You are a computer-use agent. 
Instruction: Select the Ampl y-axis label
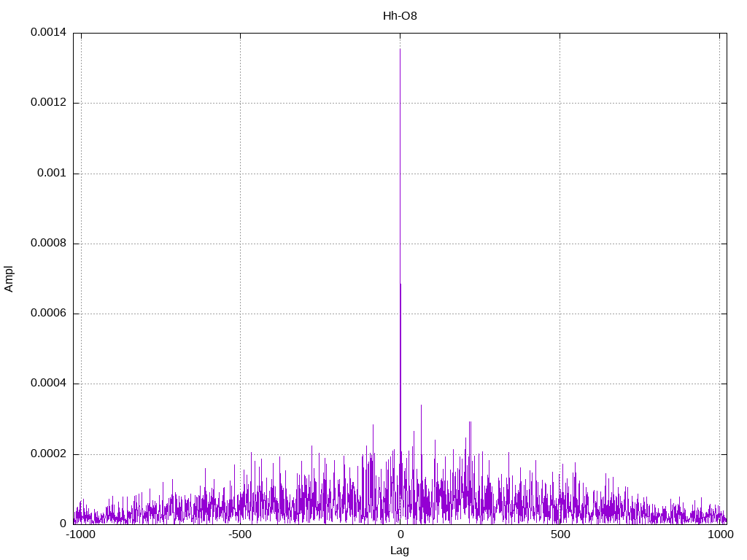[x=9, y=279]
